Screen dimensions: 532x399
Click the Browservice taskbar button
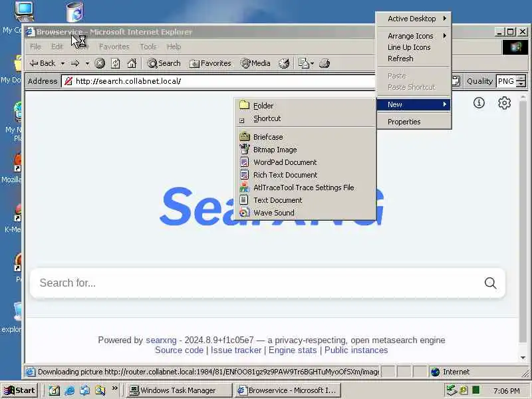tap(288, 390)
